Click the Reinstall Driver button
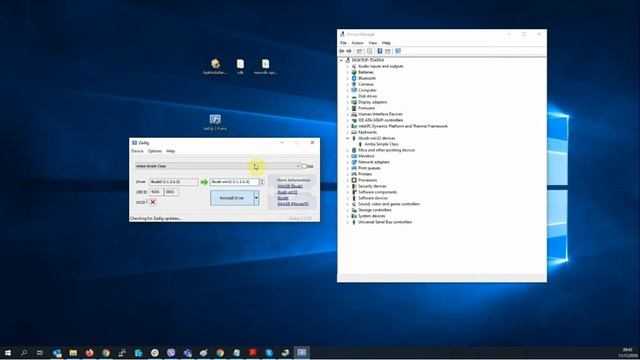 tap(232, 198)
